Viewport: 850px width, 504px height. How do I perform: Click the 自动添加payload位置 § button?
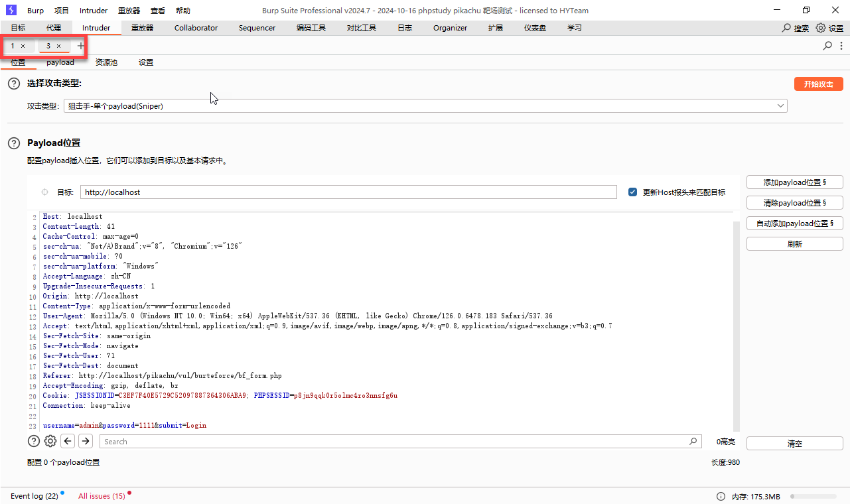(794, 223)
